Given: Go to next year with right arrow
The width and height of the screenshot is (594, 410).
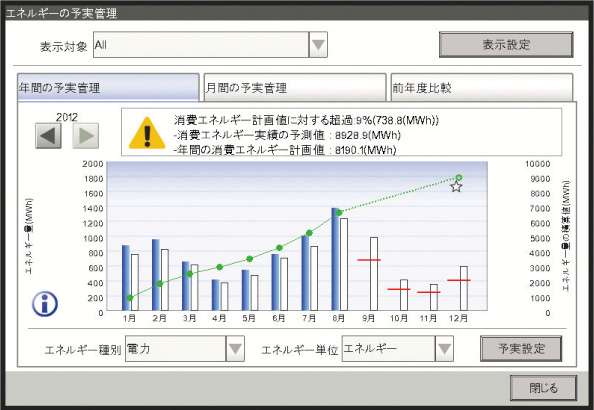Looking at the screenshot, I should click(x=86, y=135).
